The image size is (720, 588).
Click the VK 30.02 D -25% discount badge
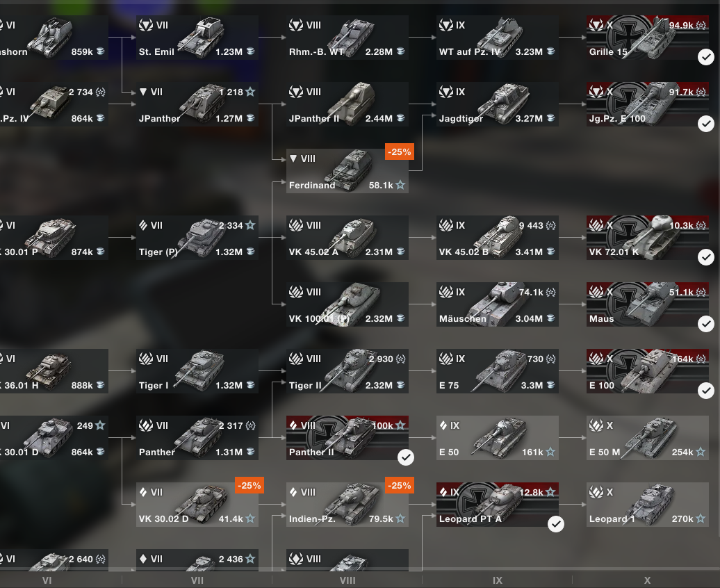(249, 486)
